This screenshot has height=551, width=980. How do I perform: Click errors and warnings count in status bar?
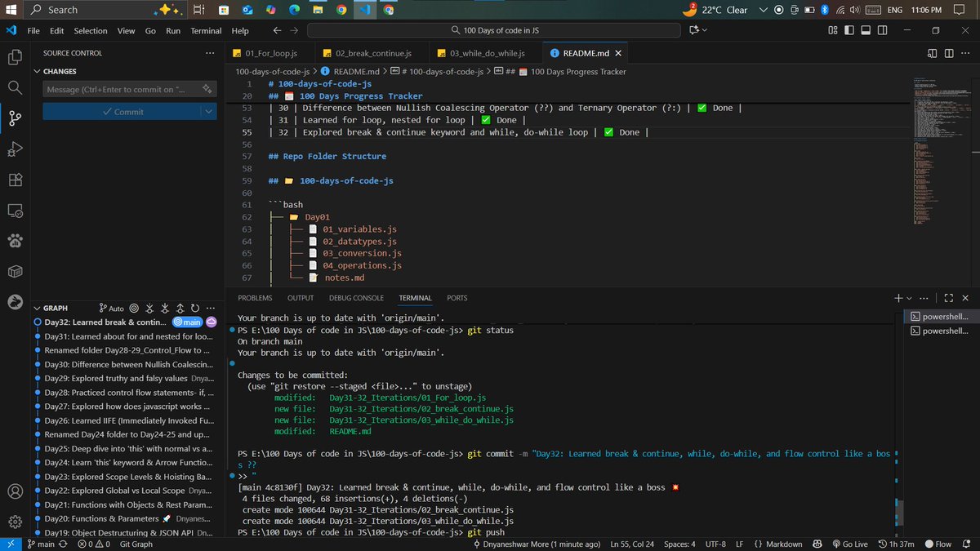(x=93, y=544)
